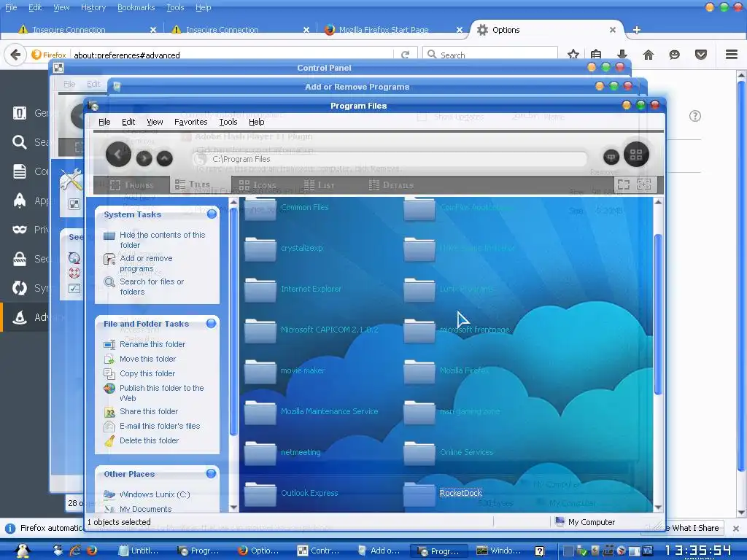Open new tab with plus button

636,30
